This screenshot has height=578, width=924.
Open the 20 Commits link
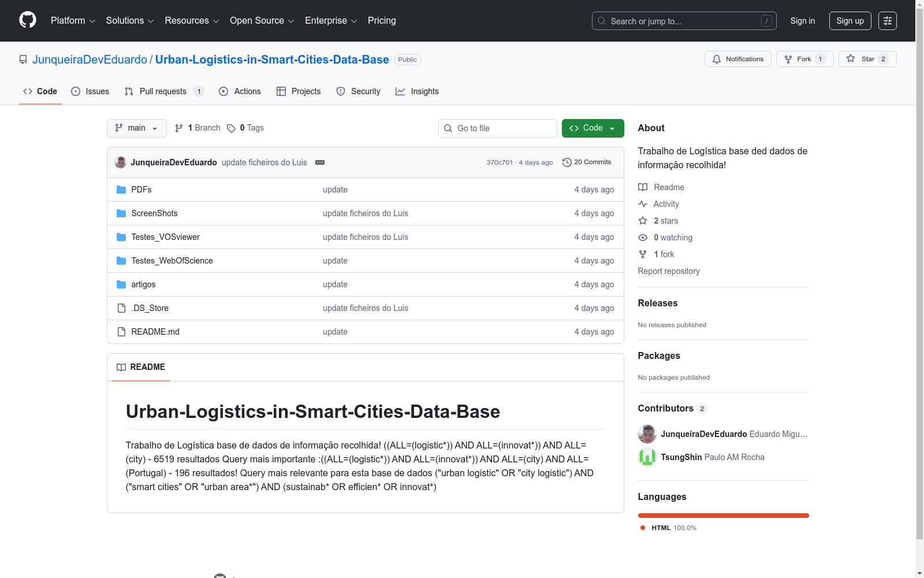point(587,162)
